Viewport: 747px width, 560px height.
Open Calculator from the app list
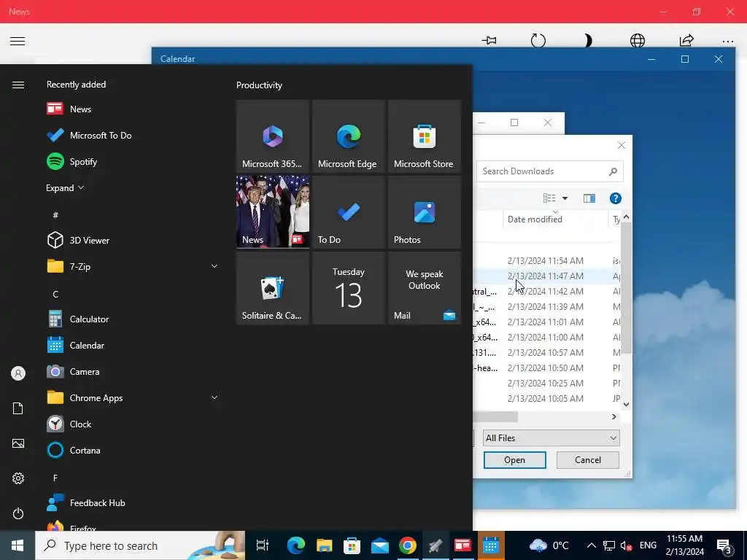(x=133, y=319)
